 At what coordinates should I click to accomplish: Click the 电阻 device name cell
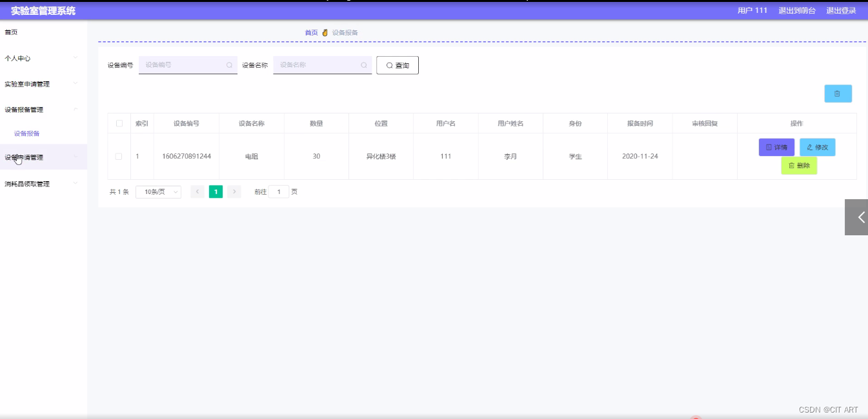point(252,157)
